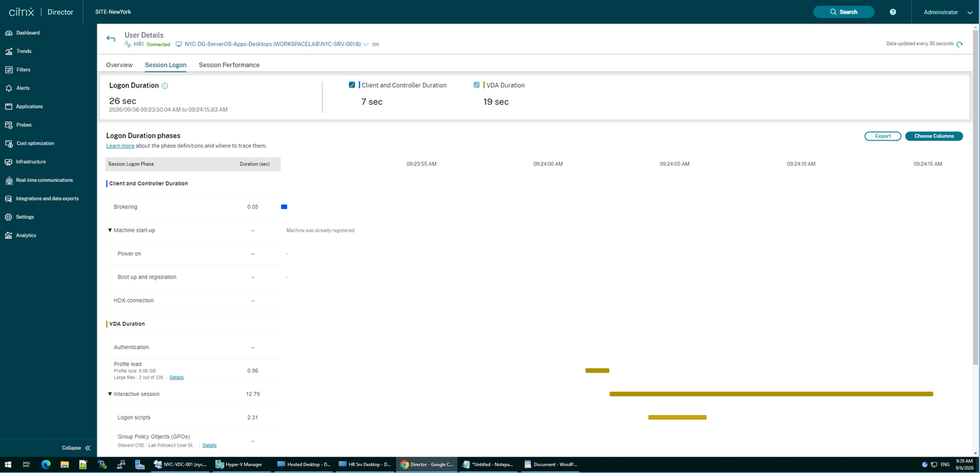The image size is (980, 473).
Task: Collapse the Machine start-up row
Action: tap(110, 230)
